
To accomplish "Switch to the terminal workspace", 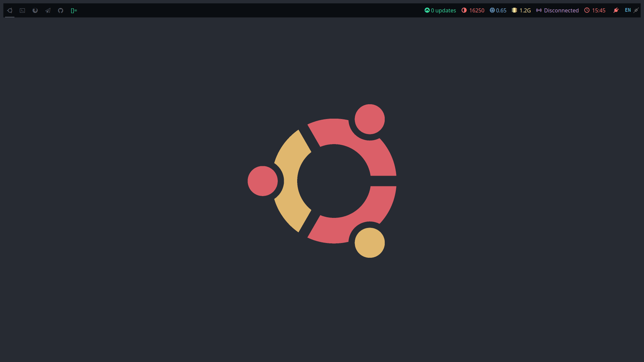I will coord(22,10).
